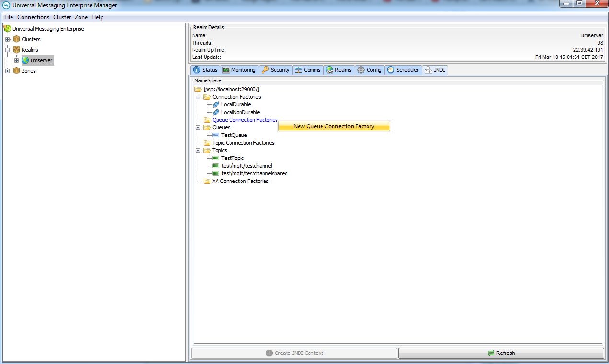Open the Zone menu
The height and width of the screenshot is (364, 609).
(x=81, y=17)
